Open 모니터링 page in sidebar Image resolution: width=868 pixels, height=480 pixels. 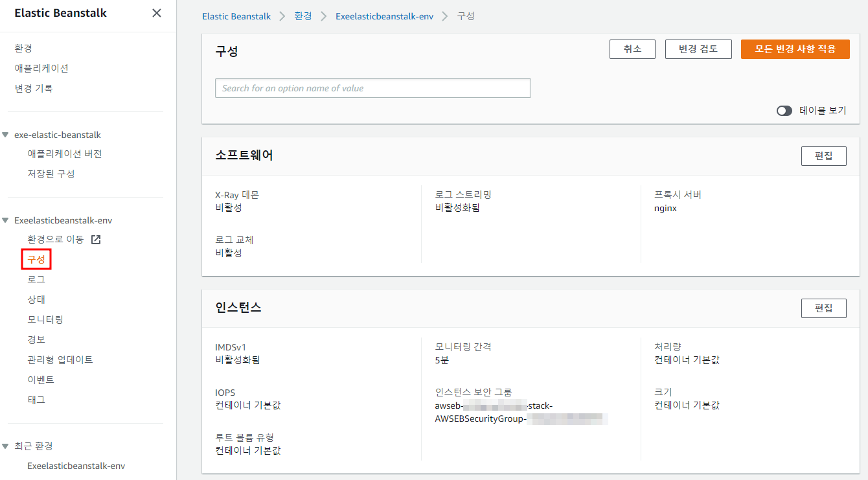(x=45, y=319)
